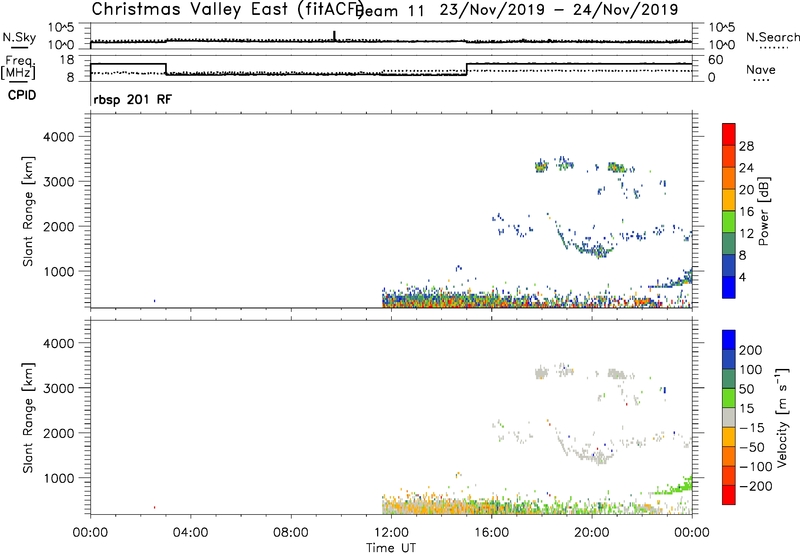Image resolution: width=800 pixels, height=554 pixels.
Task: Click the 'Velocity [m s-1]' colorbar label
Action: pyautogui.click(x=782, y=417)
